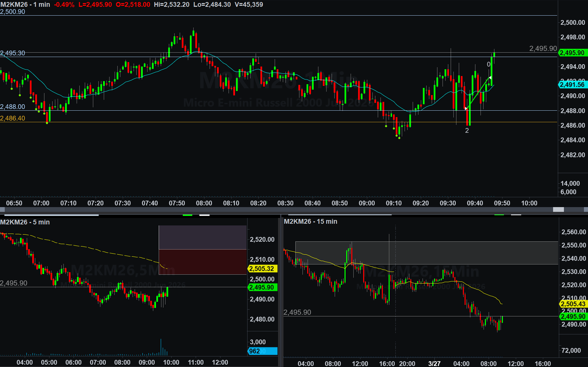588x367 pixels.
Task: Click the 3/27 date label on time axis
Action: (x=434, y=364)
